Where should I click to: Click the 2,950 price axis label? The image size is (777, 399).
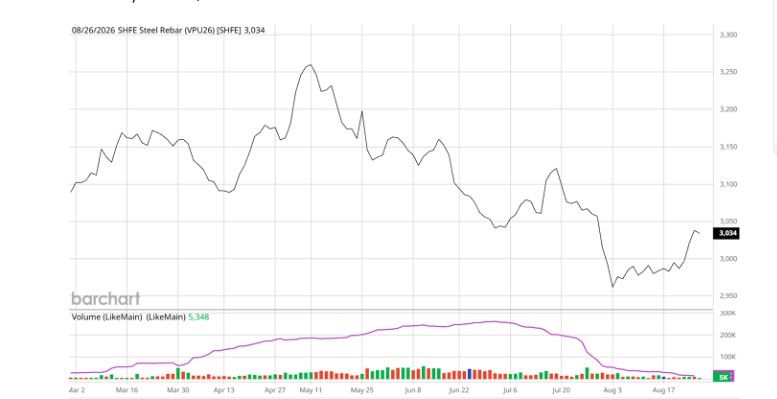tap(728, 296)
